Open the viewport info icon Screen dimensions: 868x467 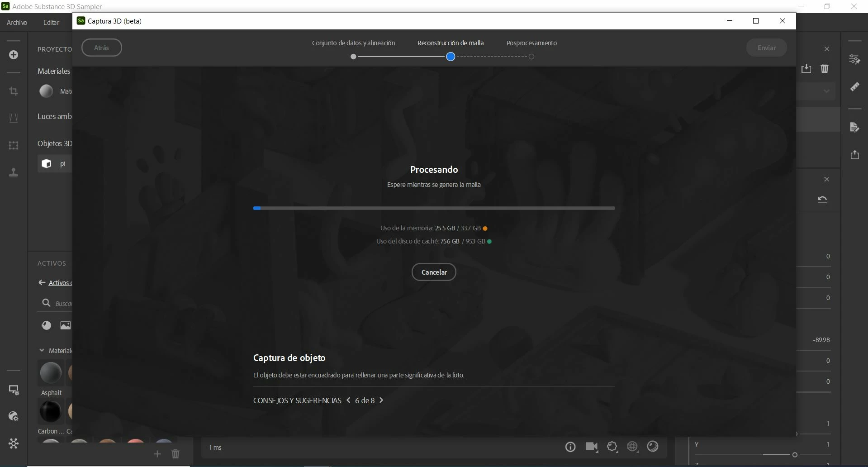coord(570,447)
